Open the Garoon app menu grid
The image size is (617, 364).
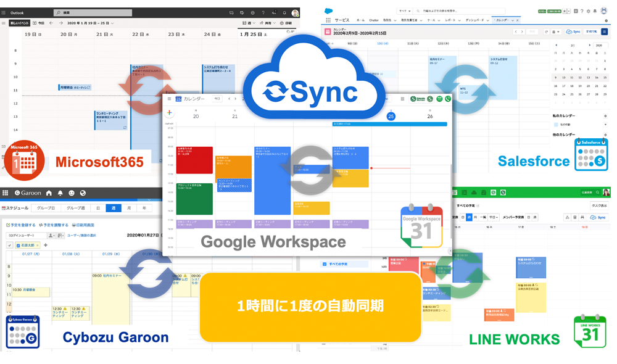click(x=5, y=193)
